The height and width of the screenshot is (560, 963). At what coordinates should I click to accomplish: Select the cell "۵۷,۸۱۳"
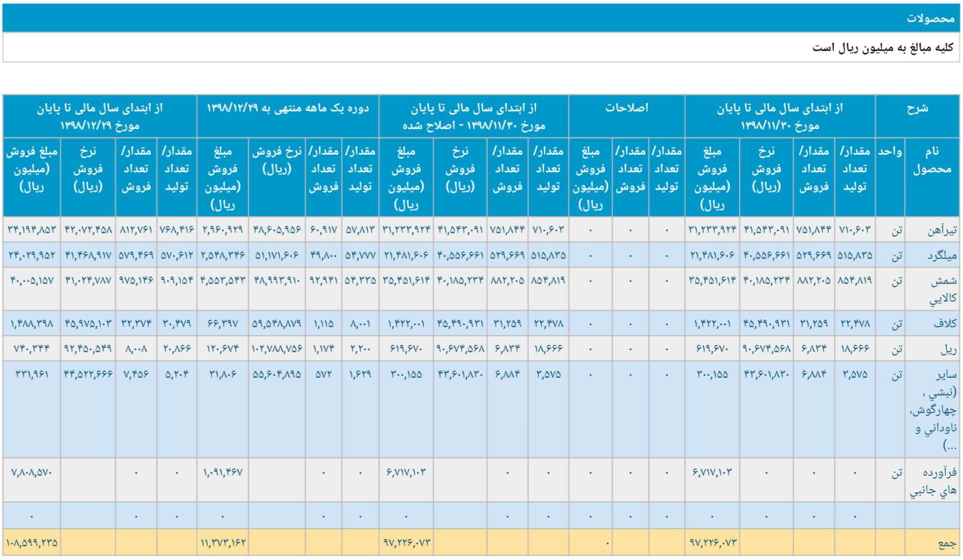[x=360, y=230]
